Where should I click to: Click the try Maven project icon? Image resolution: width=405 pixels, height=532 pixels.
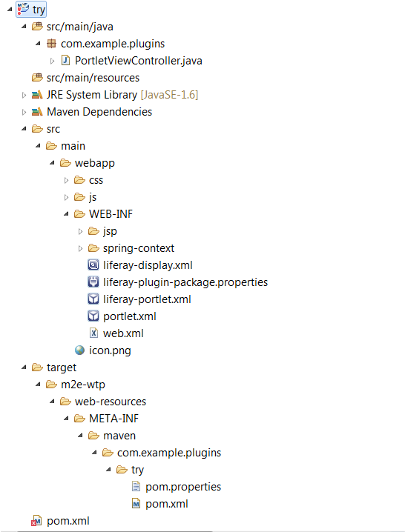click(x=23, y=9)
